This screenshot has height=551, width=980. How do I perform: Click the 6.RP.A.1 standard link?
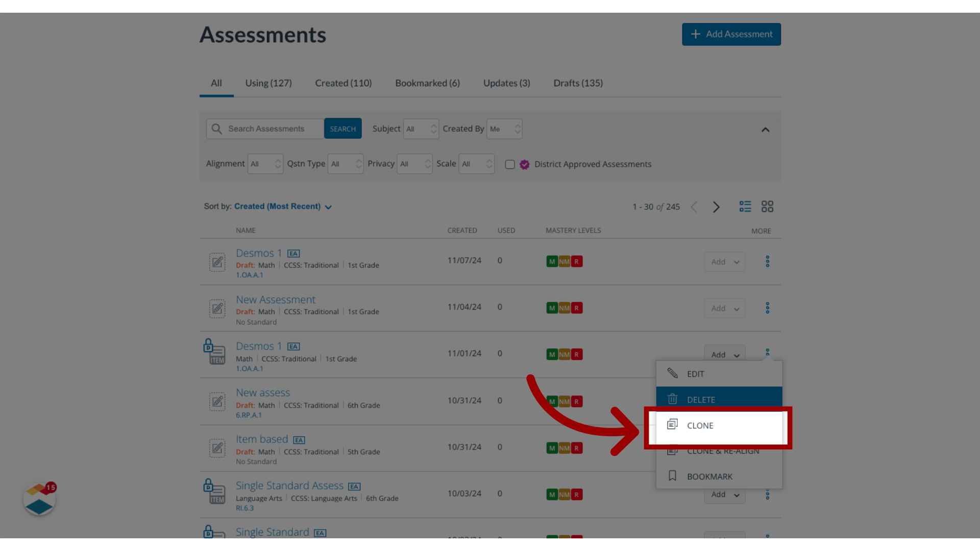[x=249, y=415]
